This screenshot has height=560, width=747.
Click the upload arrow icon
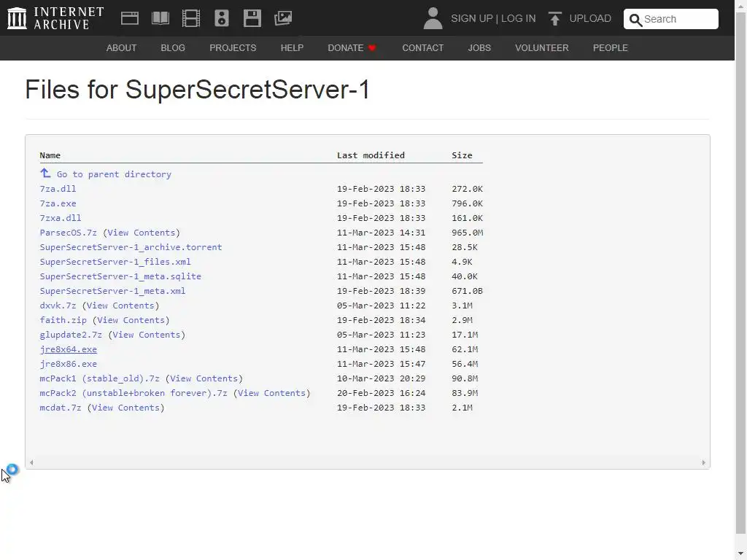[x=554, y=18]
